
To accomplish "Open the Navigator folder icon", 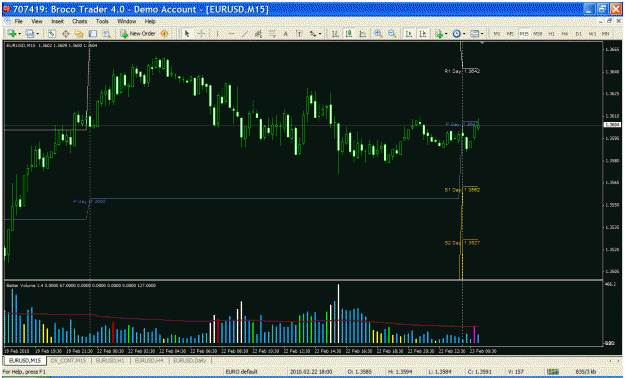I will [x=79, y=34].
